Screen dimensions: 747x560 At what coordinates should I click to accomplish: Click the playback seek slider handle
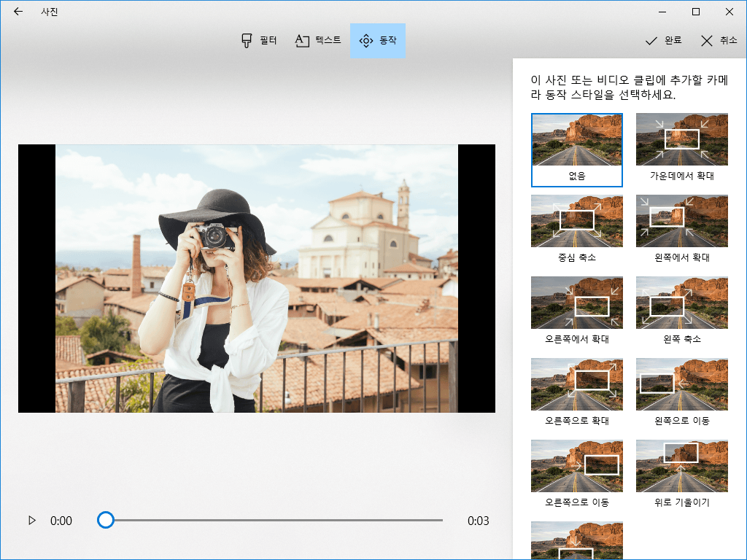click(x=105, y=520)
